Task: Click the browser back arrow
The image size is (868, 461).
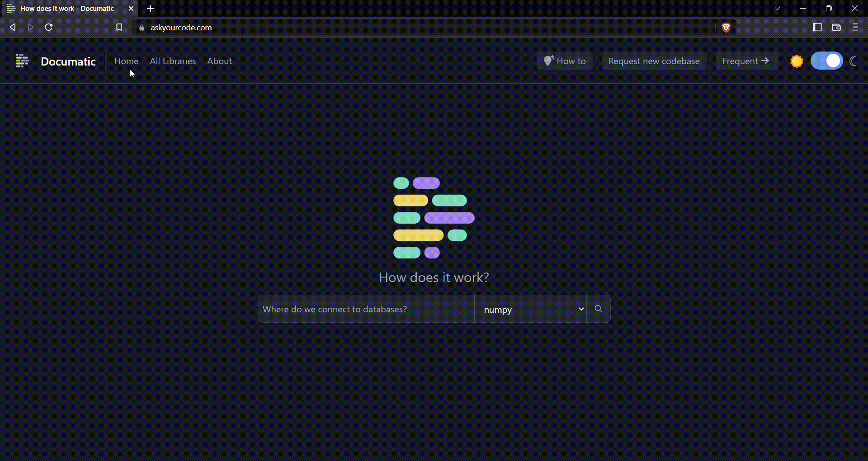Action: [13, 27]
